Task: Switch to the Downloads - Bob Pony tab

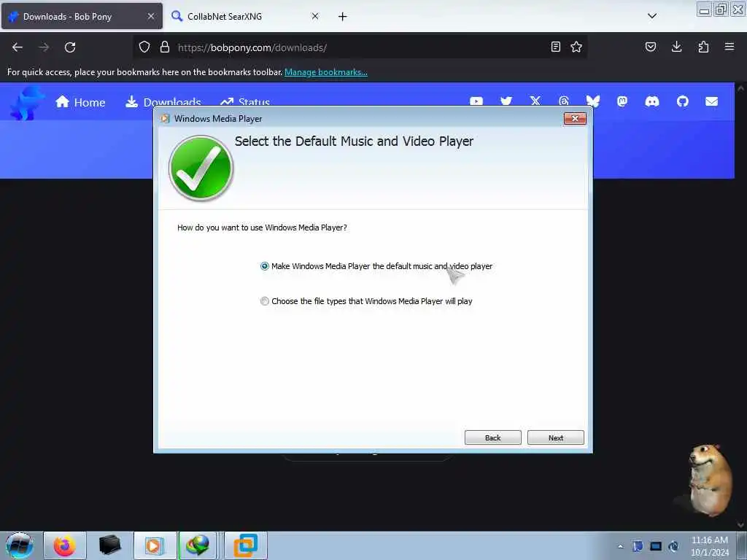Action: (x=82, y=16)
